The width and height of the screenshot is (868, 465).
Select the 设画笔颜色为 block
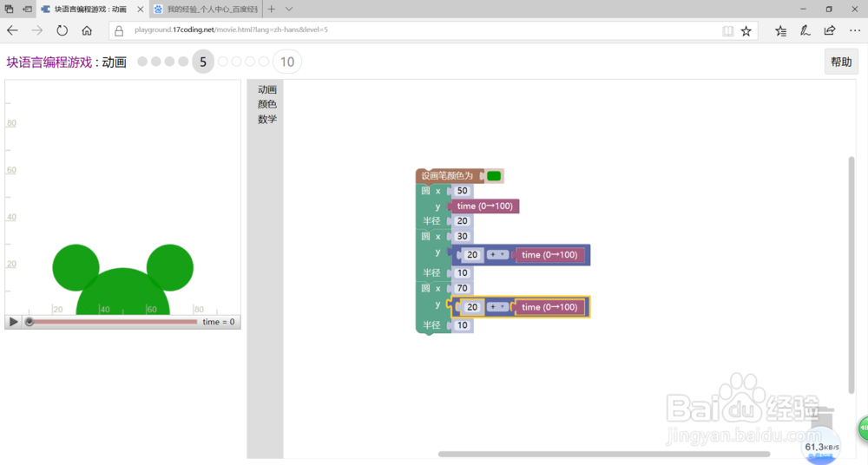pyautogui.click(x=447, y=176)
